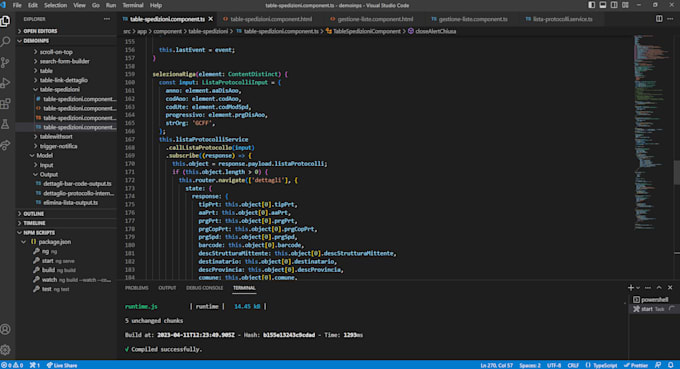This screenshot has width=680, height=369.
Task: Click errors and warnings status indicator
Action: point(12,365)
